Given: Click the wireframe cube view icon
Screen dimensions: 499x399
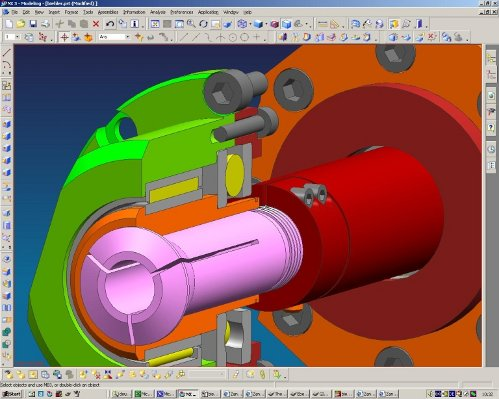Looking at the screenshot, I should coord(242,24).
